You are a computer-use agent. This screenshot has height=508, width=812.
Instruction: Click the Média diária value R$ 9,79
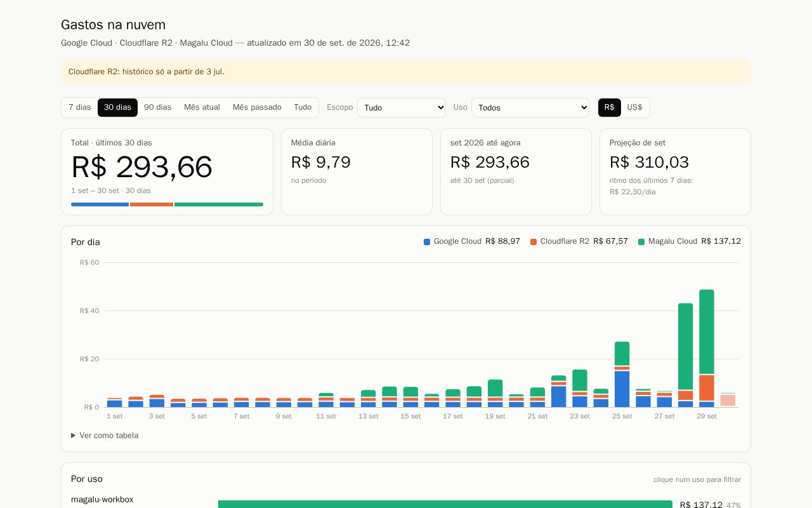[321, 163]
